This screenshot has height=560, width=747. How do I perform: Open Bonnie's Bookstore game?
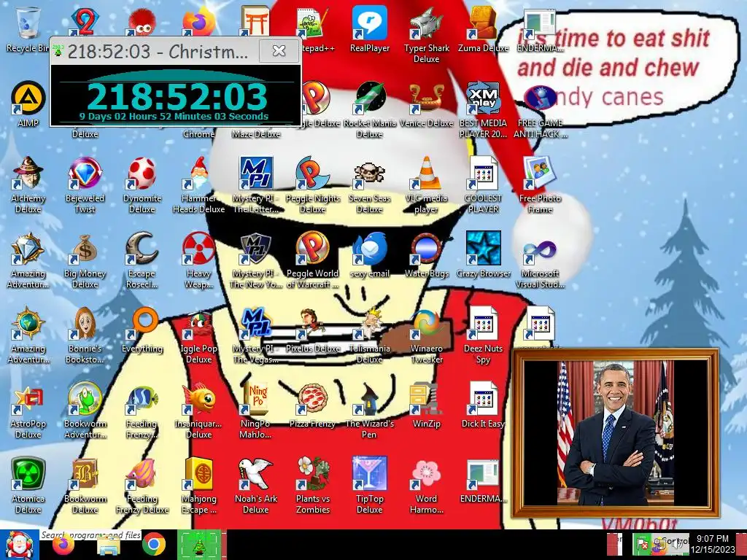pos(85,336)
